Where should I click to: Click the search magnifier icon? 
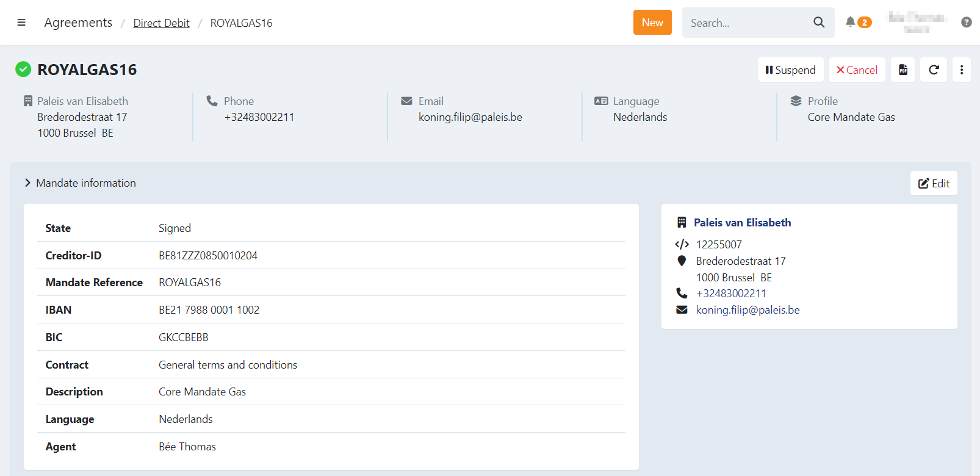click(819, 23)
